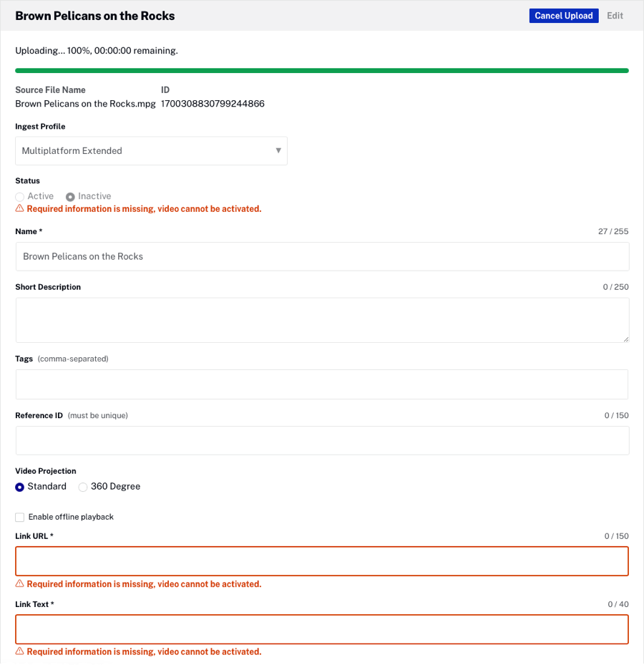Click the Ingest Profile dropdown arrow

(278, 150)
